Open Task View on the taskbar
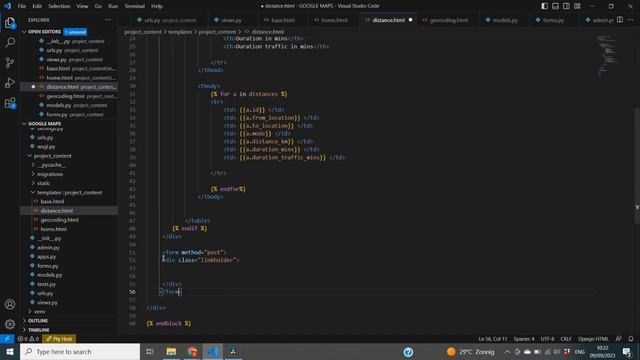 click(x=150, y=352)
